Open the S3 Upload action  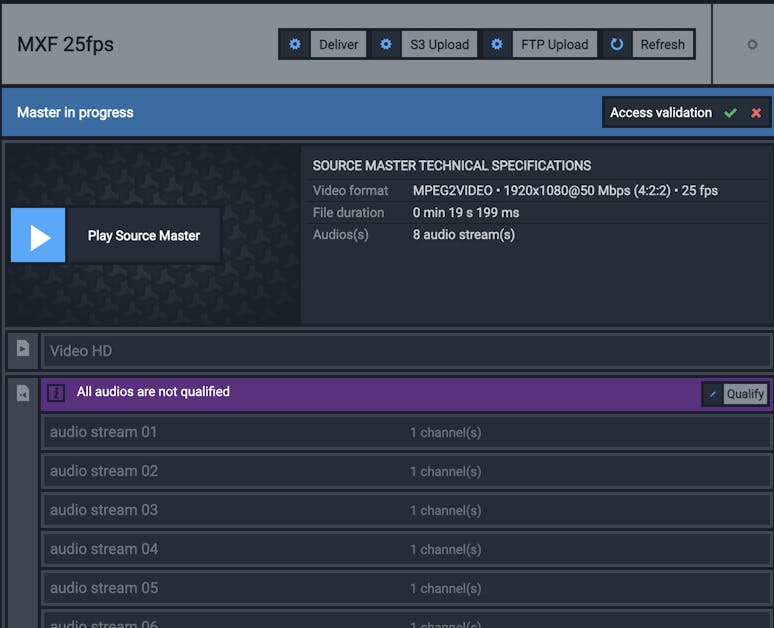[439, 44]
